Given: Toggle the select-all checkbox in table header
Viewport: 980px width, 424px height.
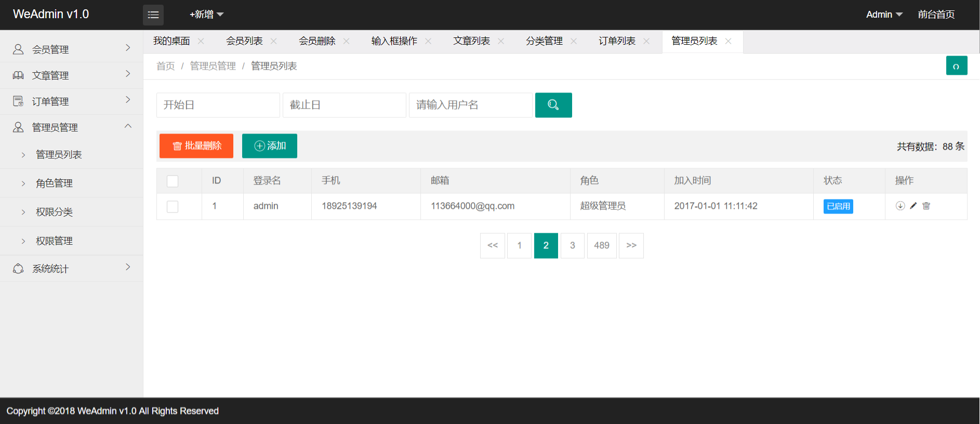Looking at the screenshot, I should coord(173,181).
